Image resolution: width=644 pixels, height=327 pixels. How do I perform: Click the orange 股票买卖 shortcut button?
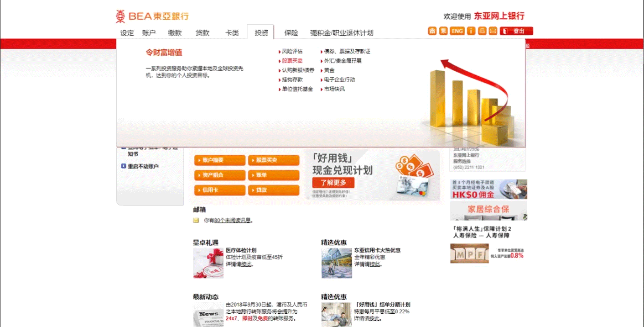274,160
